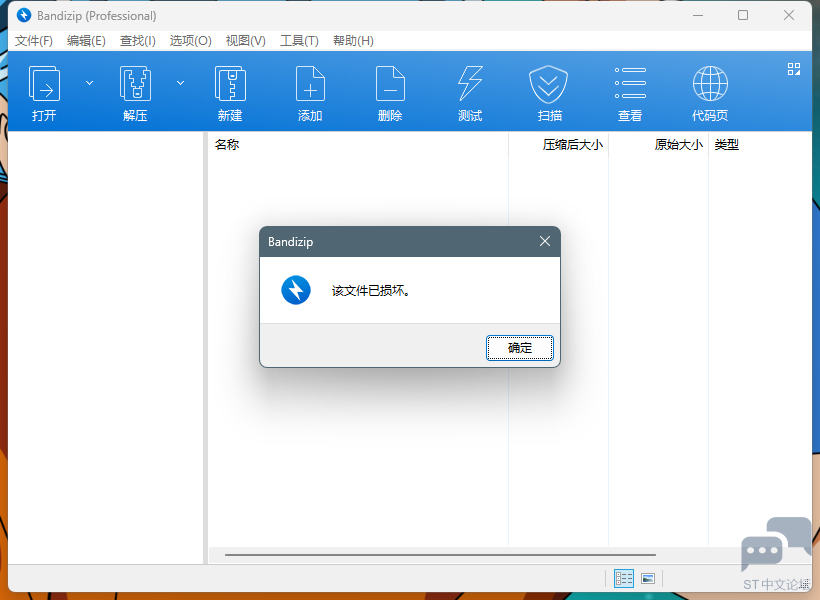
Task: Open the 编辑(E) menu
Action: coord(86,41)
